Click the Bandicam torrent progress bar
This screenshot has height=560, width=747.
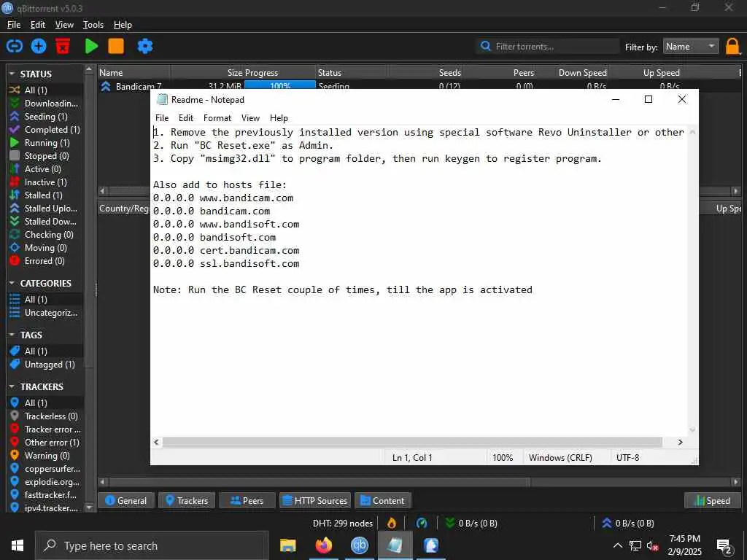(x=279, y=85)
